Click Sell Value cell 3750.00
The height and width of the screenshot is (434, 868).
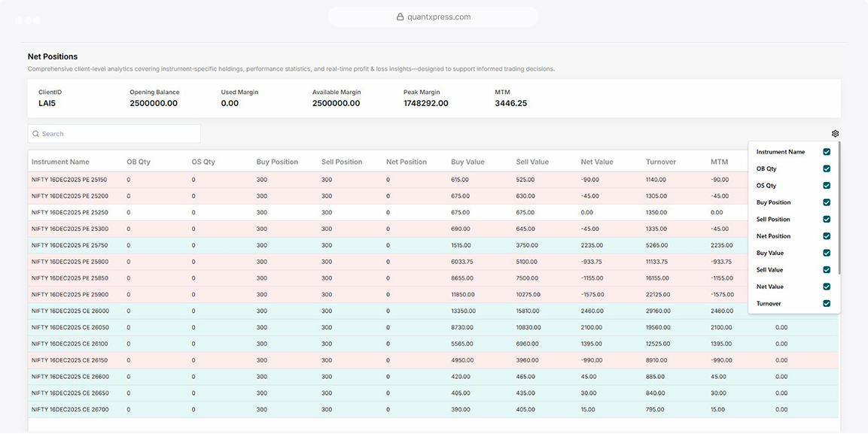526,245
